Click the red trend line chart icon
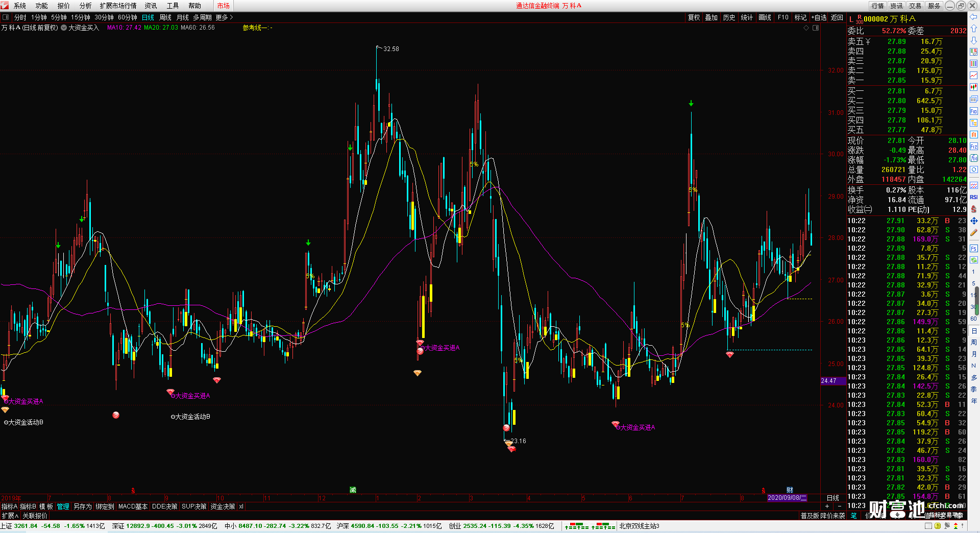 (x=974, y=76)
